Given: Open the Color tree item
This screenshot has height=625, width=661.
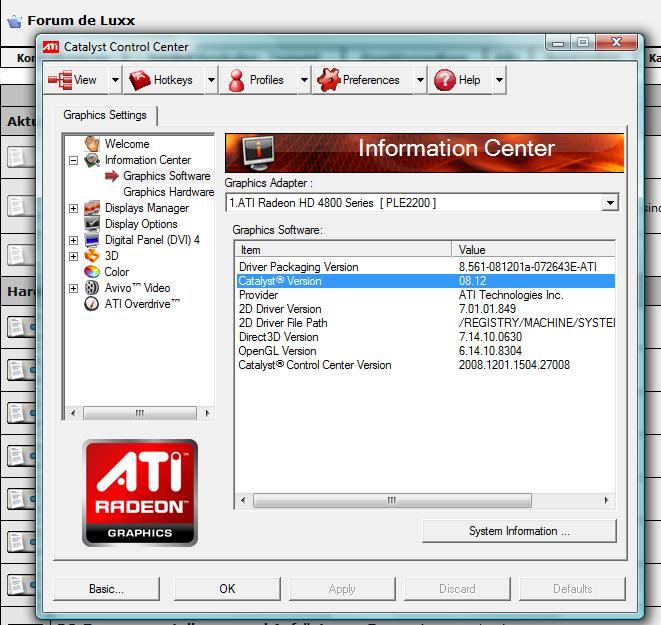Looking at the screenshot, I should [117, 272].
